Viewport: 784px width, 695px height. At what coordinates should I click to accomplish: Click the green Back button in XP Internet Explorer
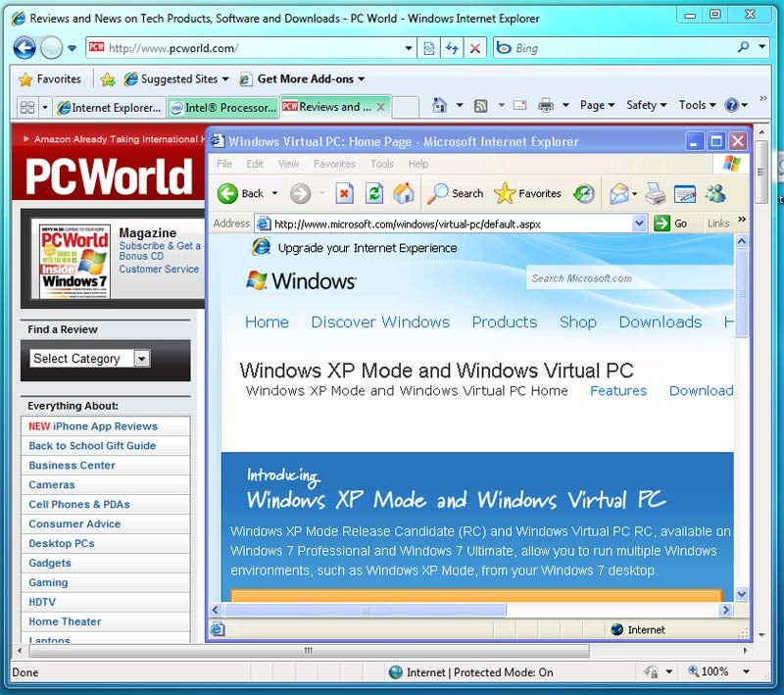[240, 193]
